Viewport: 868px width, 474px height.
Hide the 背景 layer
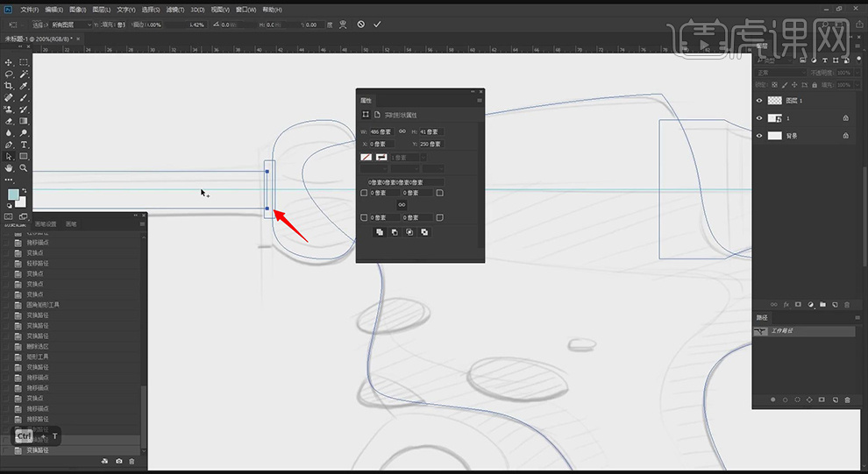click(759, 136)
